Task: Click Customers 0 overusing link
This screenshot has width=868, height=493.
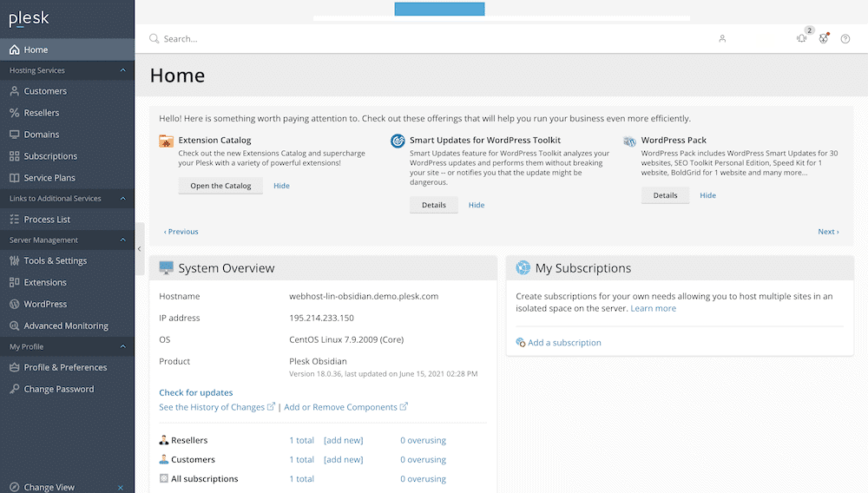Action: [x=423, y=460]
